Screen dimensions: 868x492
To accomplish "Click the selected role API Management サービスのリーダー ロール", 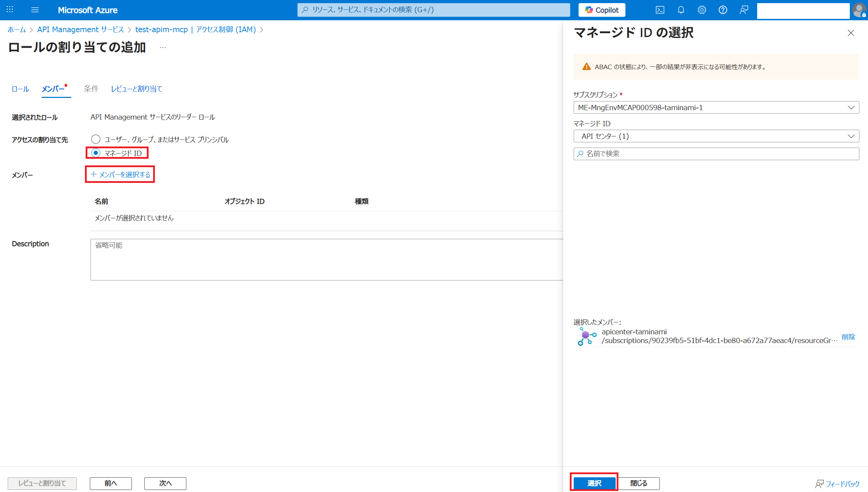I will coord(153,117).
